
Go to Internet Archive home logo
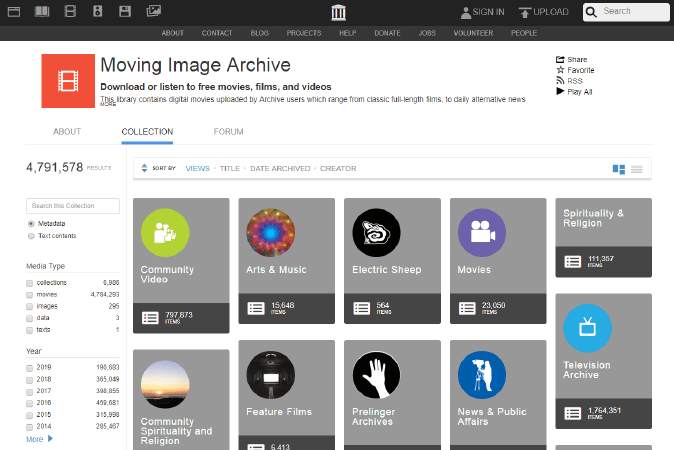(338, 12)
